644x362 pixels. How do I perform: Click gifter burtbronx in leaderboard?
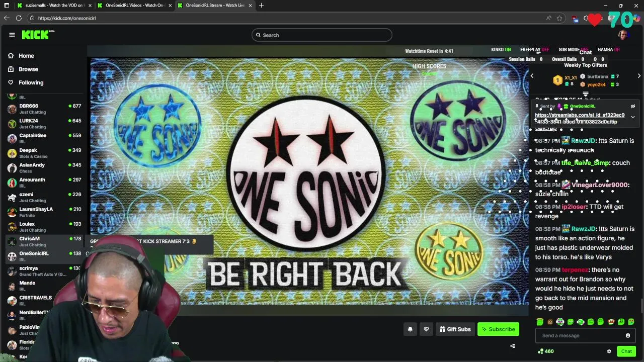click(x=597, y=76)
